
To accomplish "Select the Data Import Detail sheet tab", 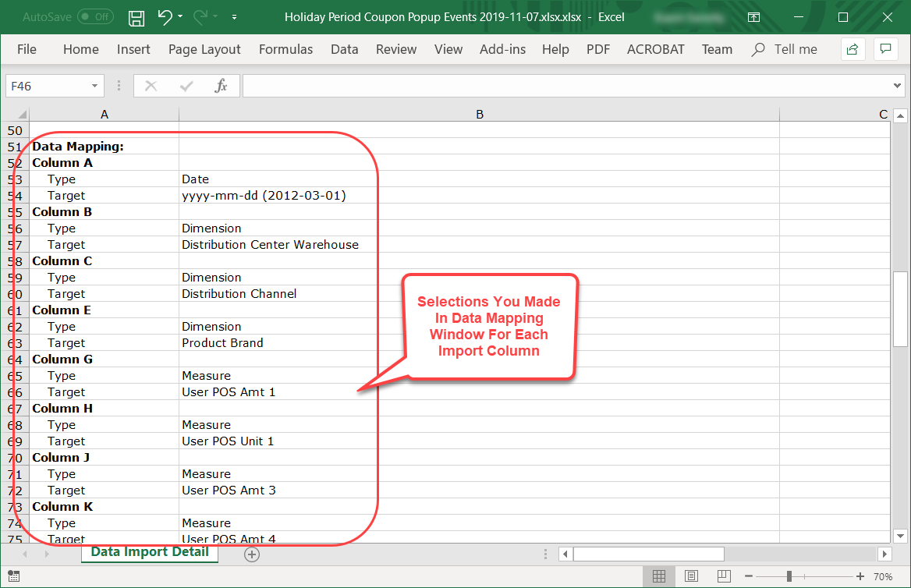I will pos(150,552).
